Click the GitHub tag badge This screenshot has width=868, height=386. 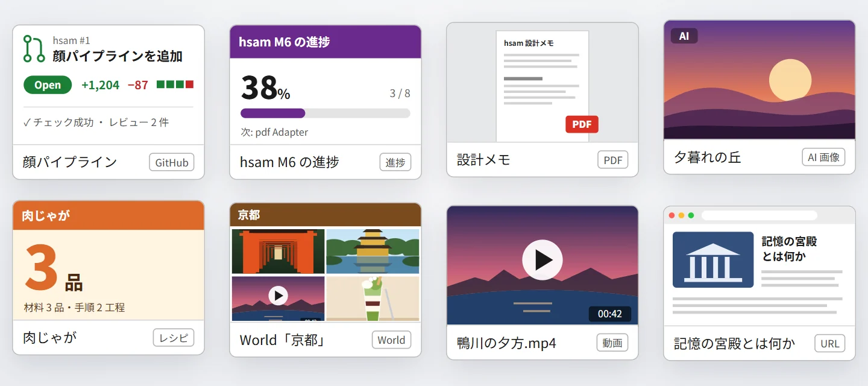(x=172, y=162)
